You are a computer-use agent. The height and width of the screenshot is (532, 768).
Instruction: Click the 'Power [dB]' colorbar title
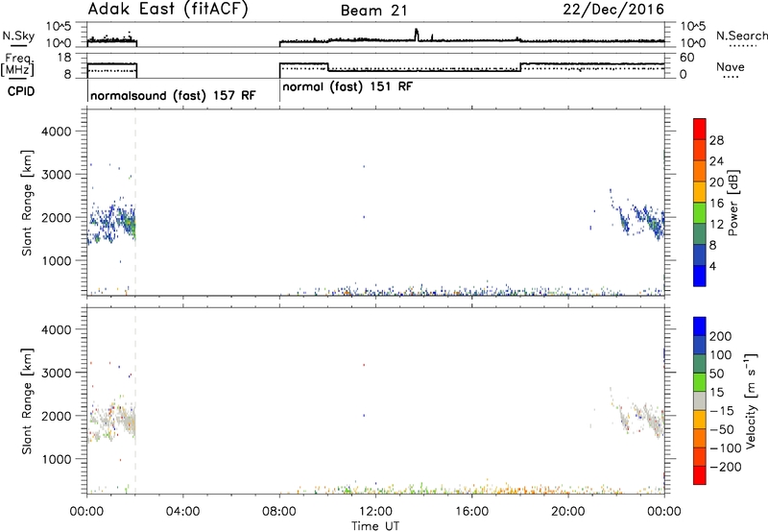point(732,203)
